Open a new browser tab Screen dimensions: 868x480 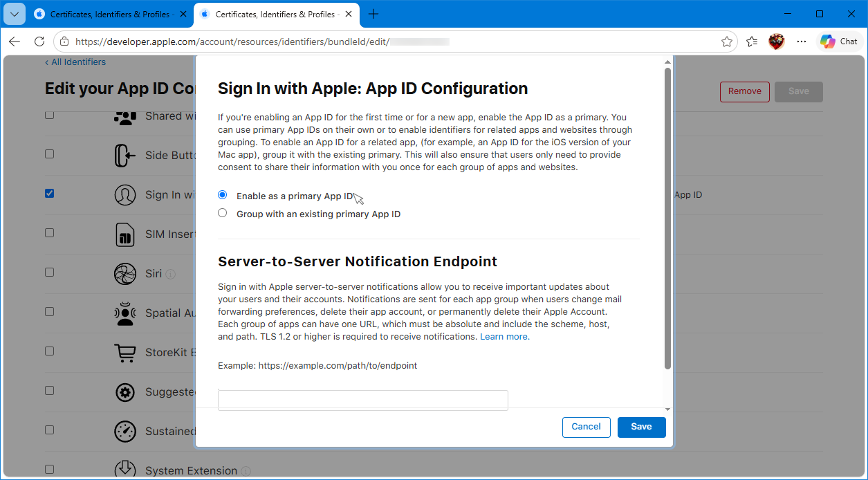[x=373, y=14]
